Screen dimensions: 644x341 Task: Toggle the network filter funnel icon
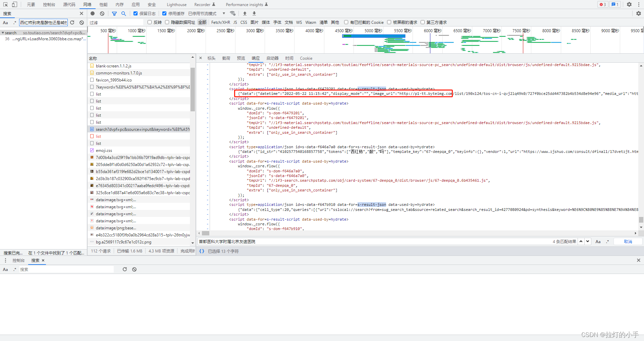pos(114,13)
